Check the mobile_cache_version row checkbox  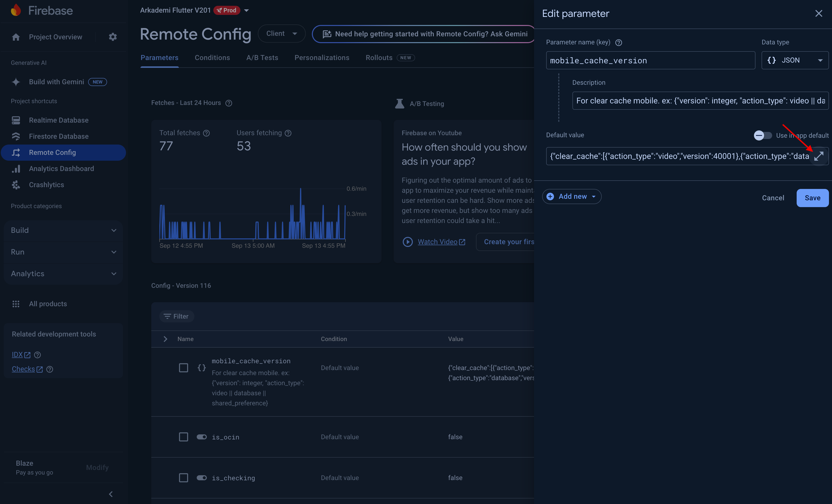click(183, 368)
